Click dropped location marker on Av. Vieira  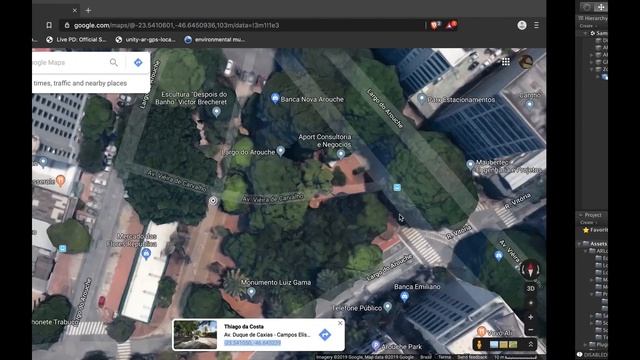[x=213, y=200]
